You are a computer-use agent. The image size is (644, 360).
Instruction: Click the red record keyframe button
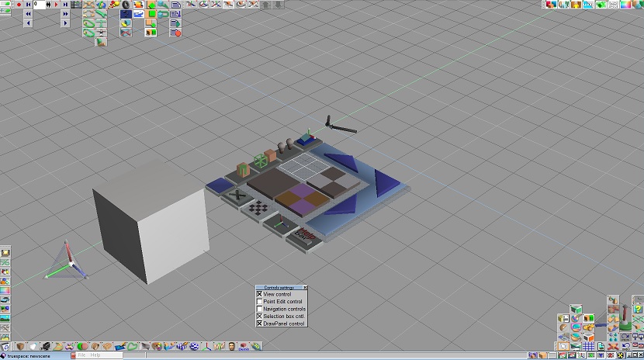coord(19,5)
